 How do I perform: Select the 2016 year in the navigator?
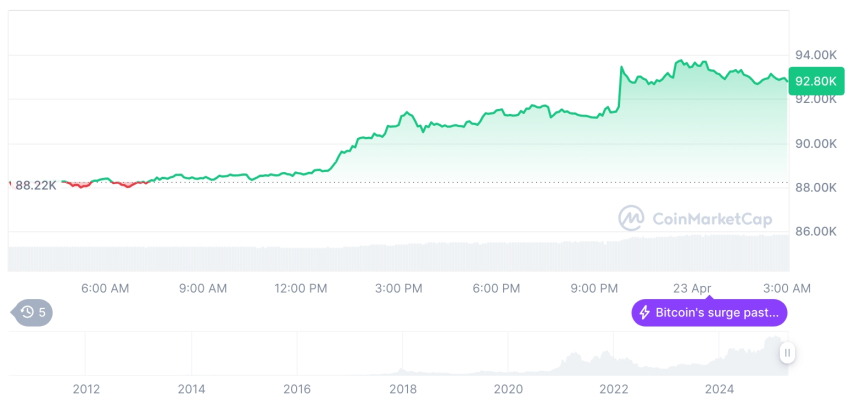pyautogui.click(x=297, y=388)
